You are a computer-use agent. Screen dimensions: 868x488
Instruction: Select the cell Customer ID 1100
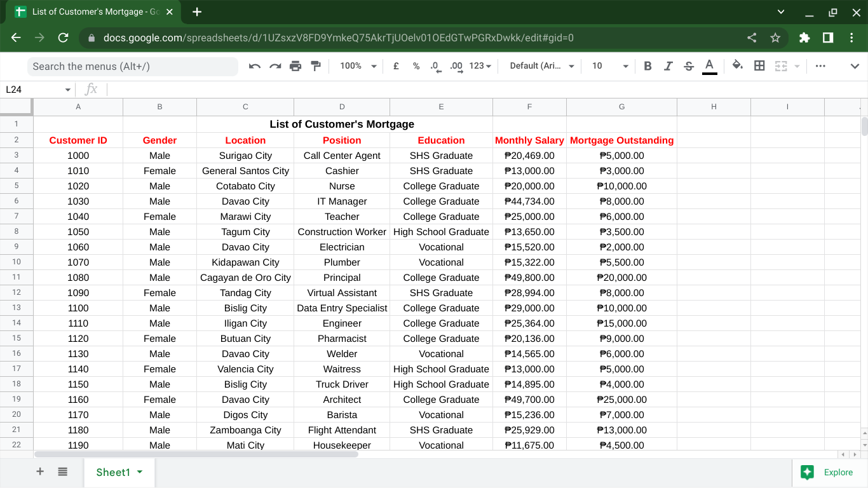[78, 308]
